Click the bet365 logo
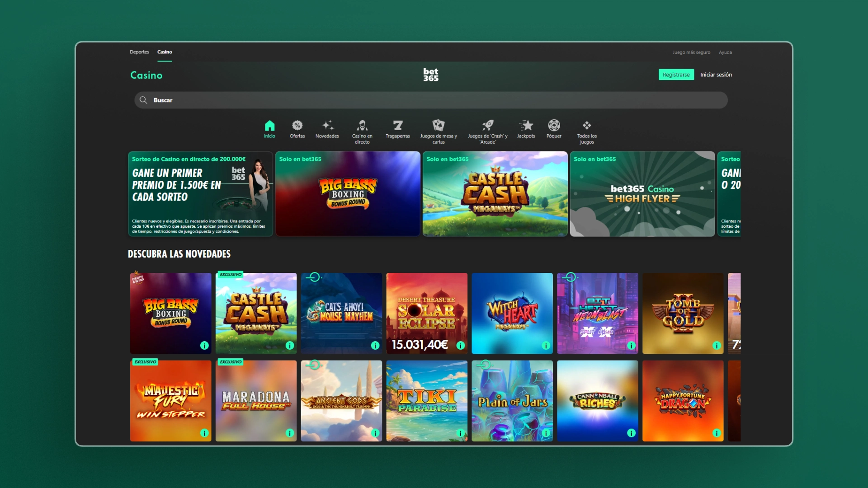The height and width of the screenshot is (488, 868). 431,75
